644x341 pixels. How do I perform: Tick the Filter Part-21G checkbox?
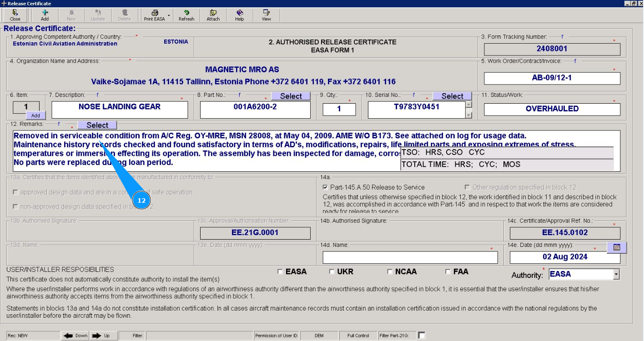[422, 336]
